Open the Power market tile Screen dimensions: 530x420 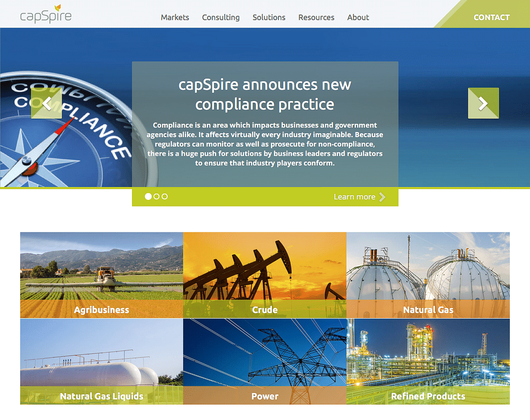point(264,361)
